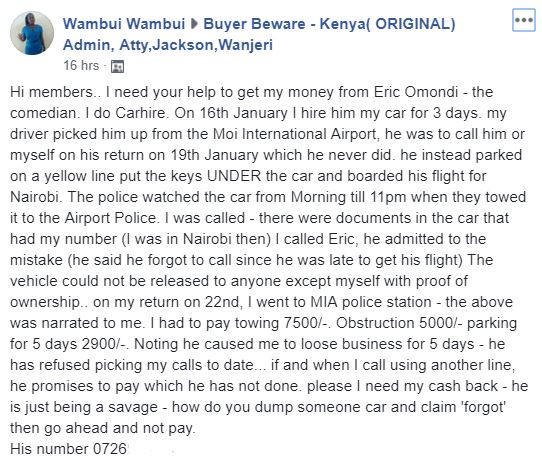
Task: Open the three-dot post options menu
Action: [x=523, y=20]
